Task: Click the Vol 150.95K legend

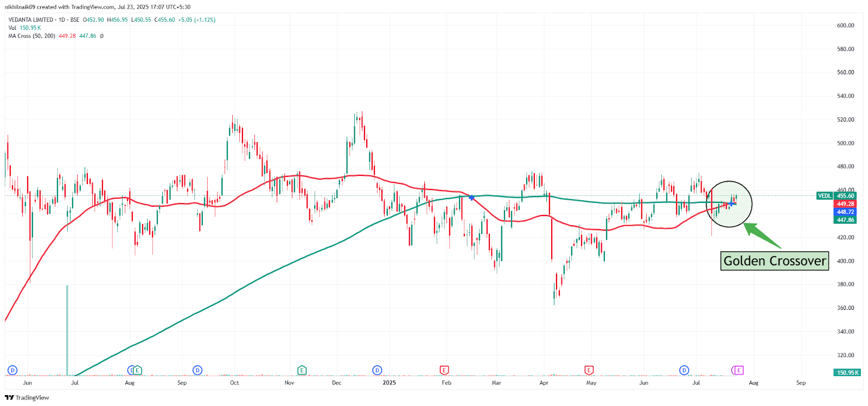Action: coord(24,28)
